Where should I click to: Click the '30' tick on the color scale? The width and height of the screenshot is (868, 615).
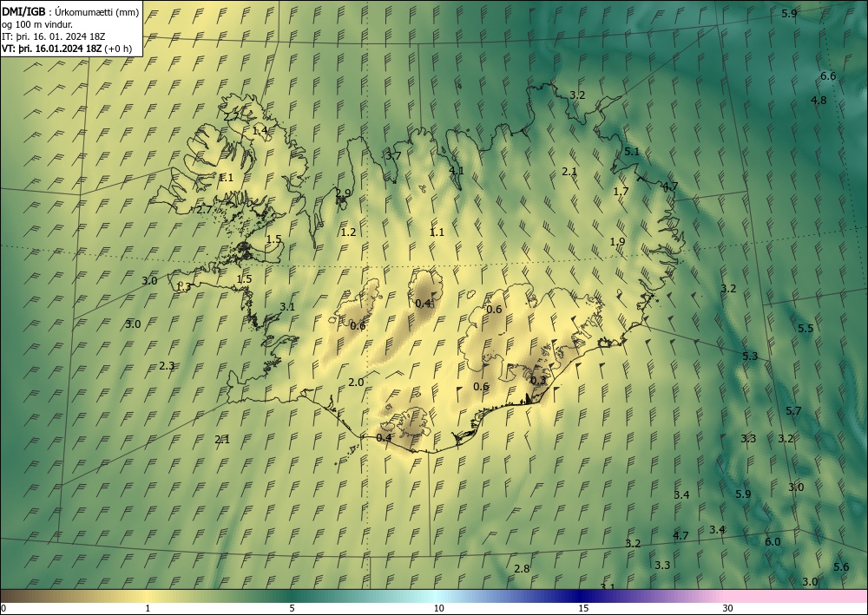tap(728, 608)
